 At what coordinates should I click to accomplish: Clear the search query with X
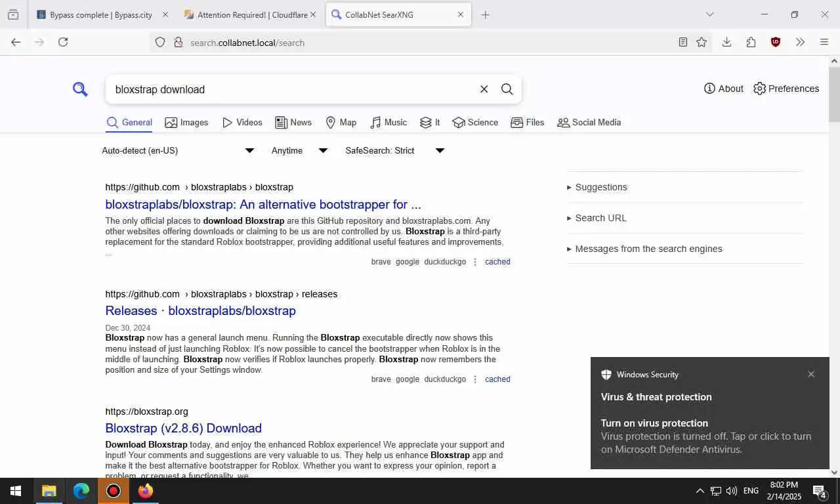click(x=484, y=89)
